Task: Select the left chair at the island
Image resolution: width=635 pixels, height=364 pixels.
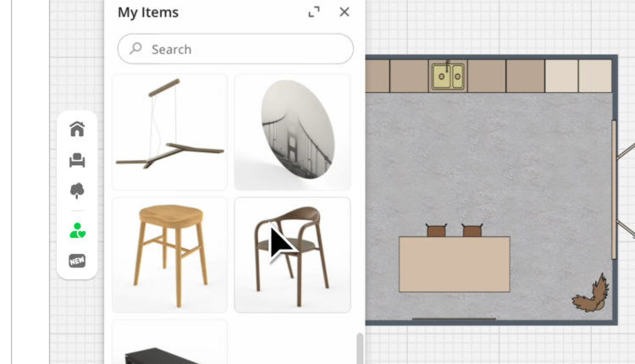Action: pos(436,230)
